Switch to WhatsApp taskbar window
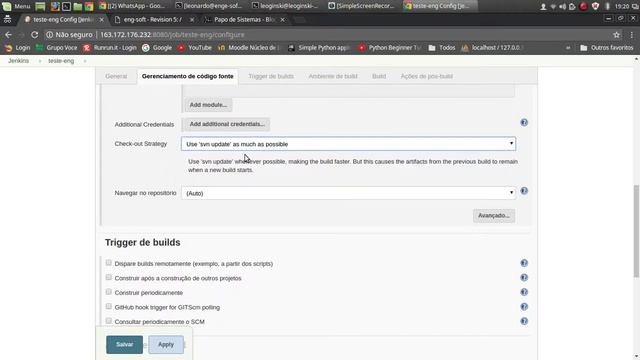The image size is (640, 360). [x=132, y=6]
